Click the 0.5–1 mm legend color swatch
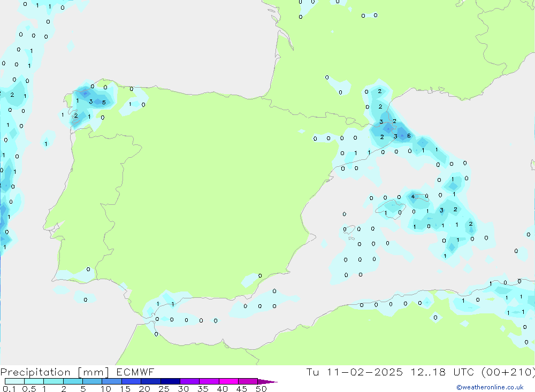The height and width of the screenshot is (392, 535). coord(34,381)
